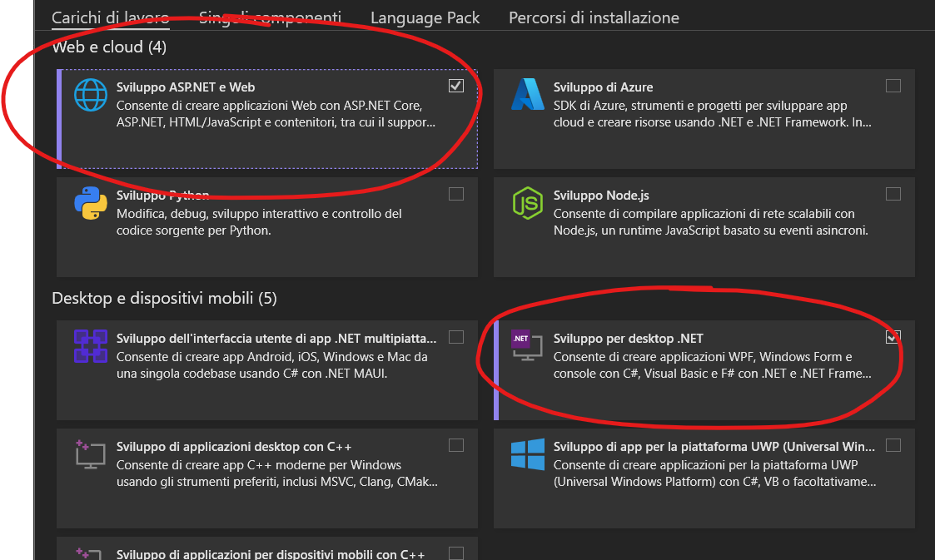Enable the Sviluppo di Azure checkbox
The height and width of the screenshot is (560, 935).
893,86
